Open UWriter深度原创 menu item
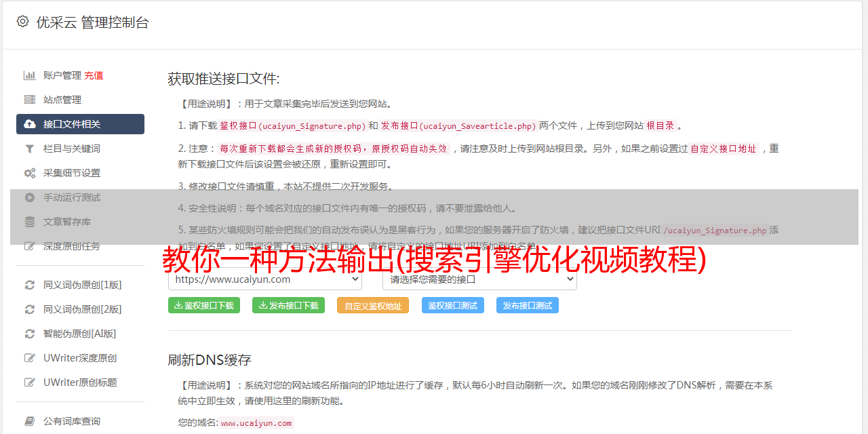The image size is (868, 434). click(x=80, y=358)
